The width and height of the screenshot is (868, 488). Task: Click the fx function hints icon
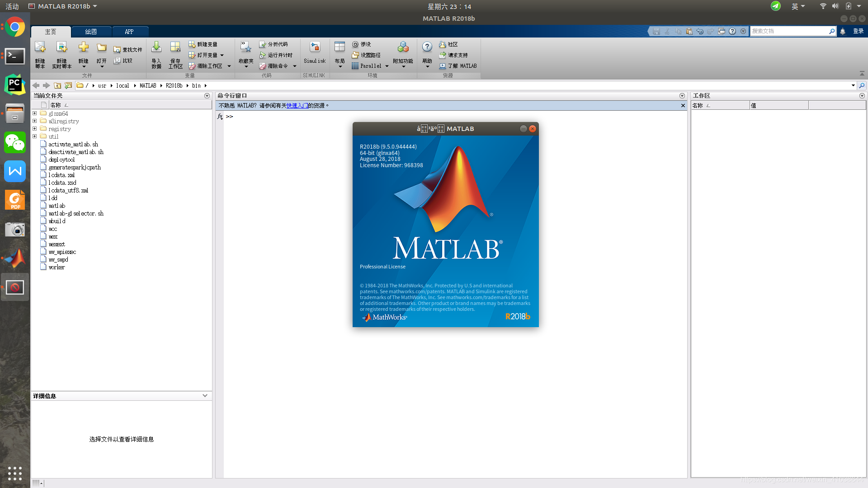coord(220,116)
